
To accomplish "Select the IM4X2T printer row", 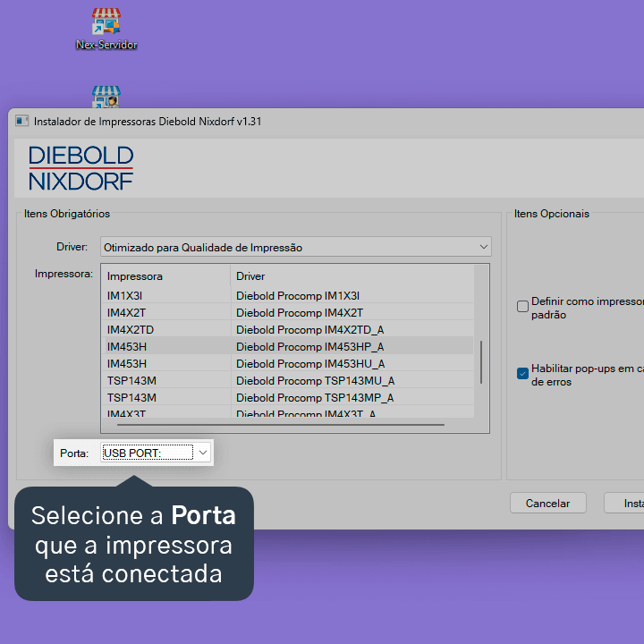I will coord(287,312).
